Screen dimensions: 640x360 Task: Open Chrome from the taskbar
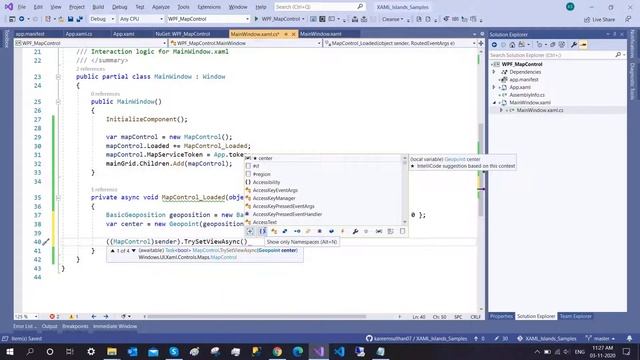[x=277, y=351]
